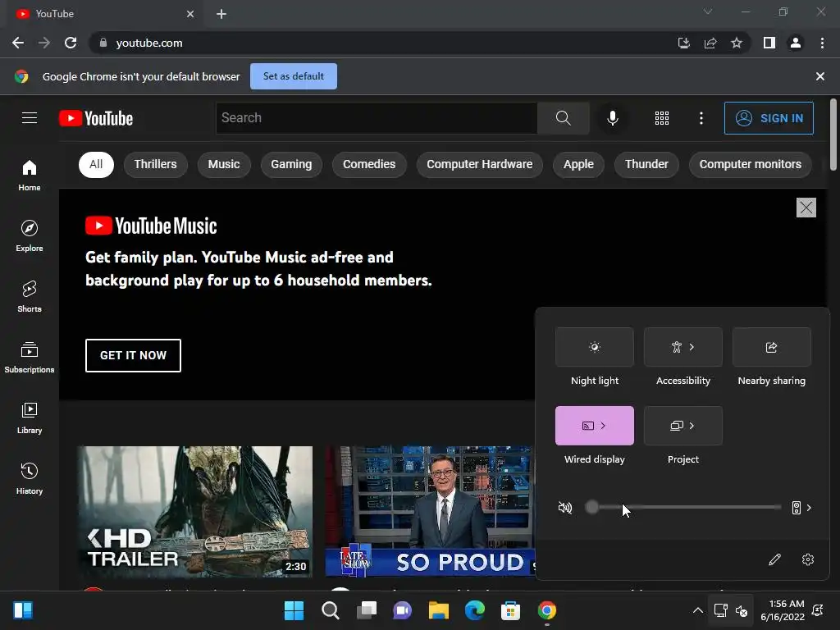Open Chrome profile avatar icon
Viewport: 840px width, 630px height.
point(796,43)
